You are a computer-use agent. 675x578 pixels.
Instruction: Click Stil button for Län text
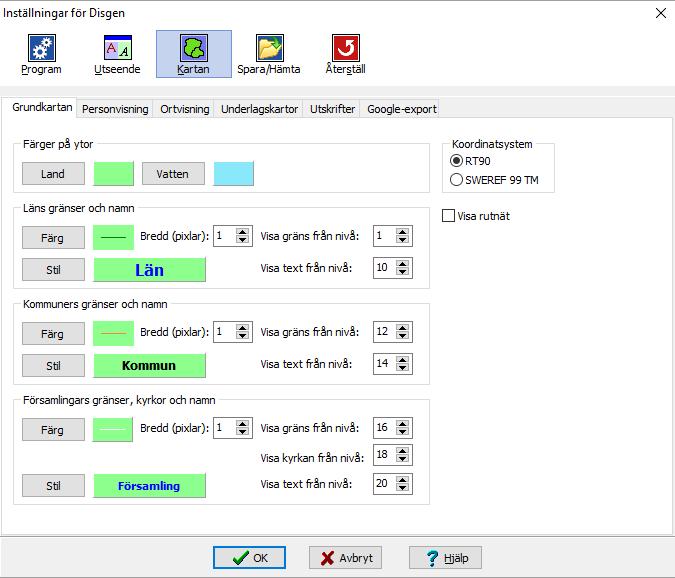[53, 270]
